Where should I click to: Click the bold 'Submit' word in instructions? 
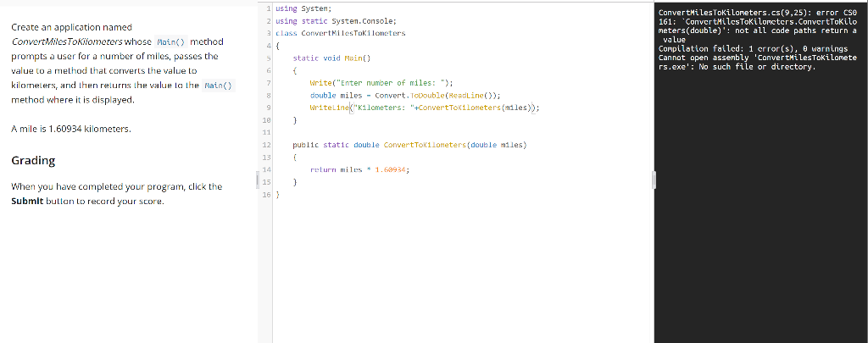[x=26, y=202]
